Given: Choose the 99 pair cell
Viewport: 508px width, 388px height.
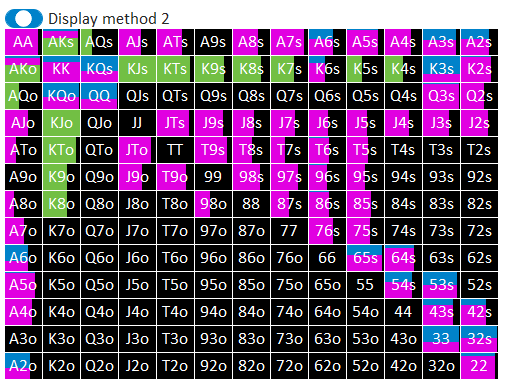Looking at the screenshot, I should [x=213, y=177].
